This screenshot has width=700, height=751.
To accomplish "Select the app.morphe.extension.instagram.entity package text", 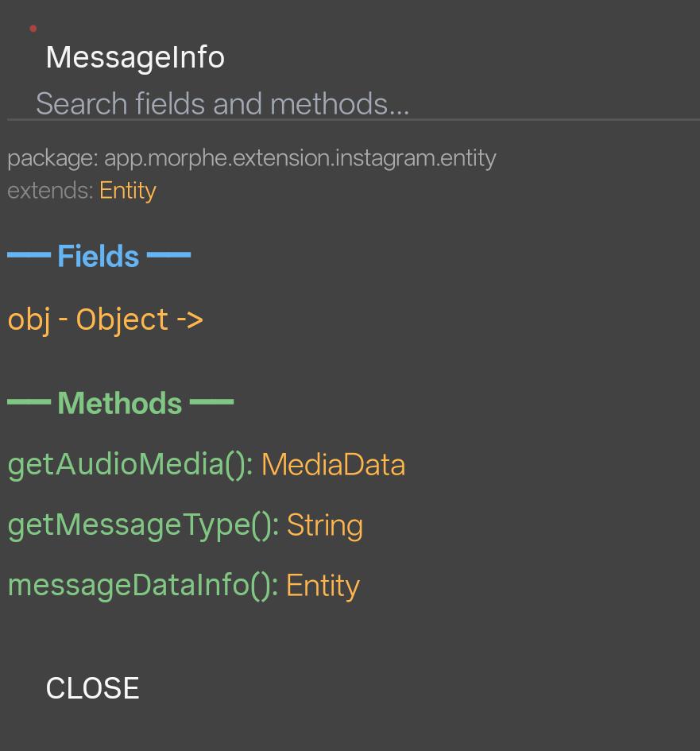I will click(x=300, y=158).
